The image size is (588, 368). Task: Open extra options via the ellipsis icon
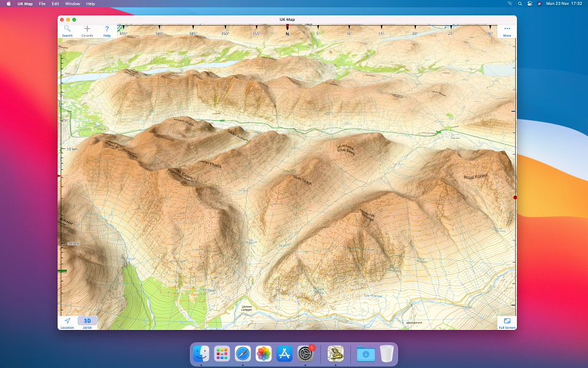click(x=507, y=28)
